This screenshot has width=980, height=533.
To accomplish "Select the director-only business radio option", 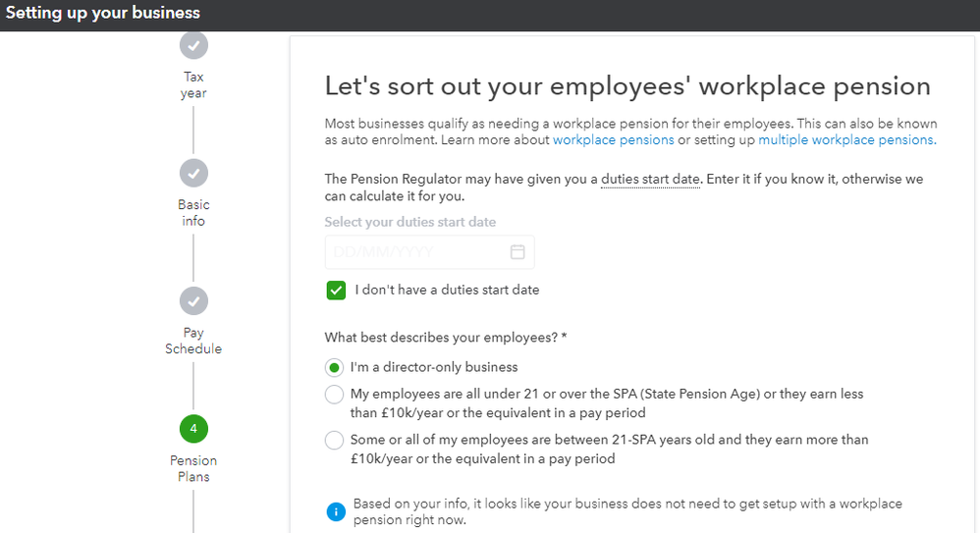I will point(335,368).
